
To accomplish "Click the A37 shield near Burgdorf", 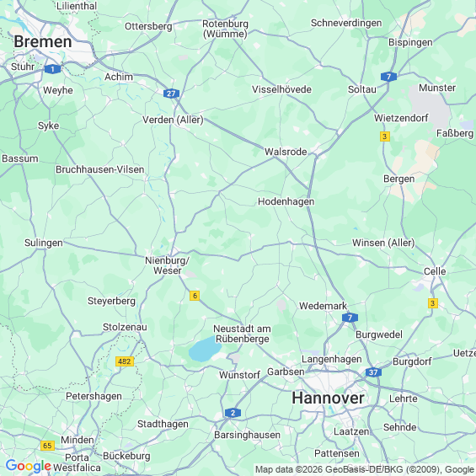I will [x=373, y=372].
